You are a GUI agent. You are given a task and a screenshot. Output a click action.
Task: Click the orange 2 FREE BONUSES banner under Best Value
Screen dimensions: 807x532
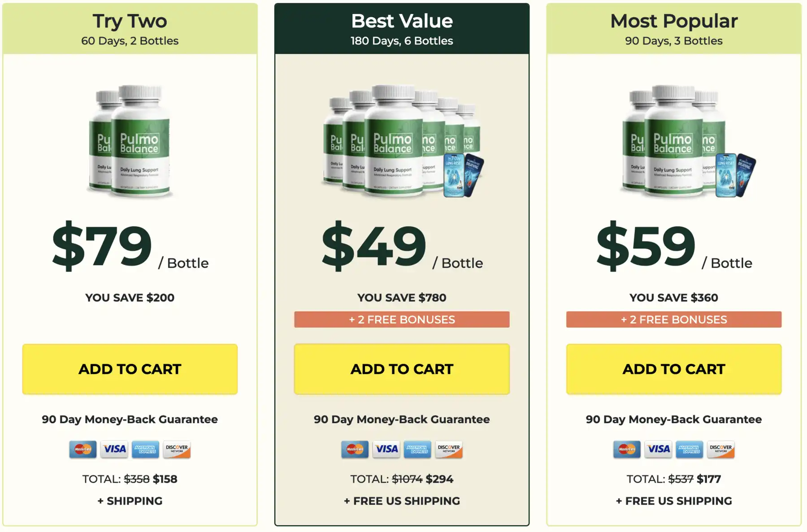pos(401,319)
